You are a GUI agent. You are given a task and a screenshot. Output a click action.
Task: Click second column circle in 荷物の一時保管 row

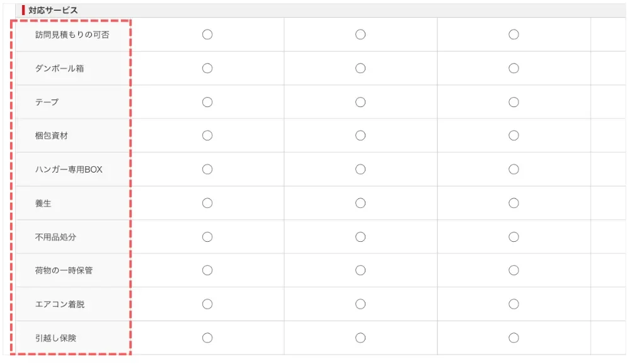coord(360,270)
